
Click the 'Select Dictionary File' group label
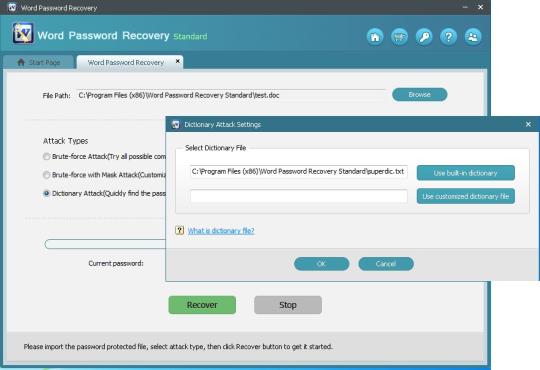pyautogui.click(x=216, y=148)
